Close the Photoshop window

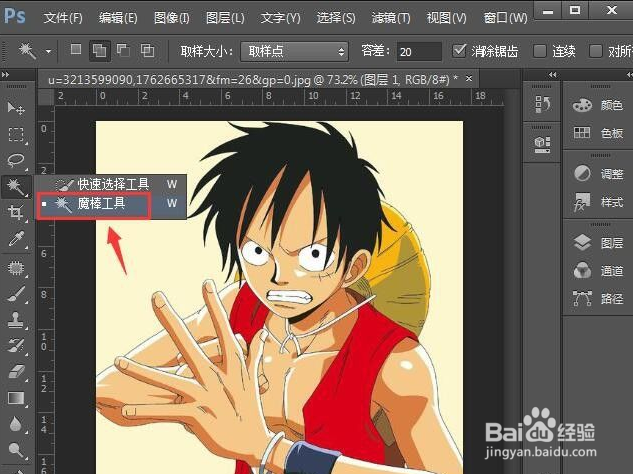[x=612, y=10]
